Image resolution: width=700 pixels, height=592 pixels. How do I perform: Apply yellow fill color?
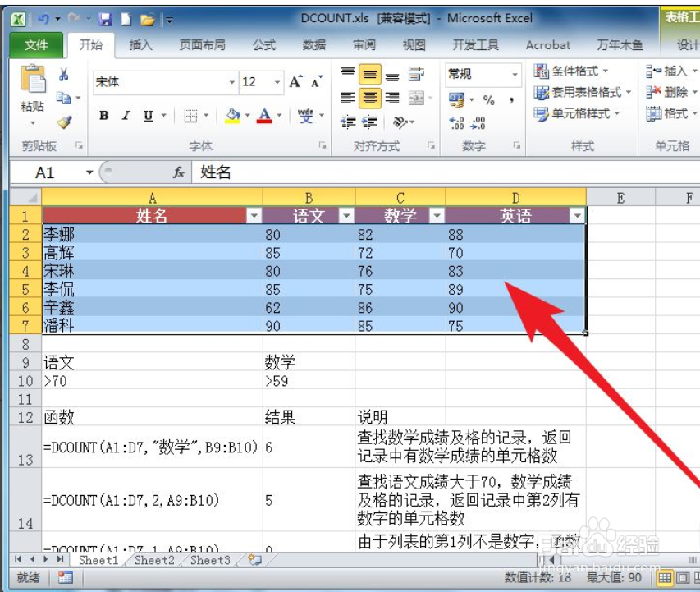pos(232,116)
